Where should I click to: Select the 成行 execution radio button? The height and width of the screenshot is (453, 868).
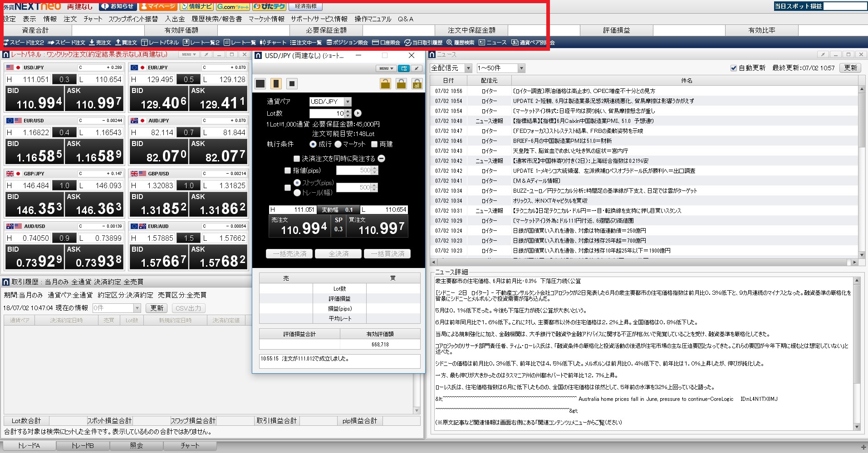click(313, 144)
